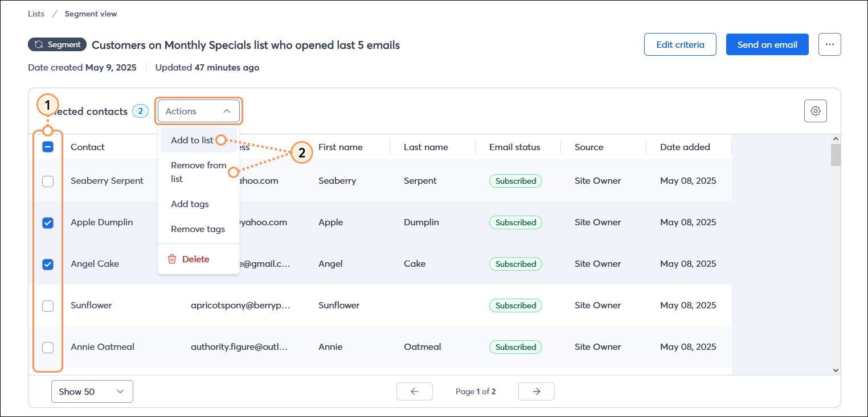Check the Seaberry Serpent row checkbox

pos(48,181)
